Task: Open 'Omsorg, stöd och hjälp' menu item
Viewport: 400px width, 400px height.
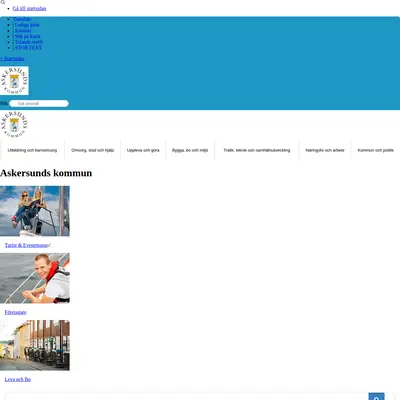Action: pyautogui.click(x=92, y=150)
